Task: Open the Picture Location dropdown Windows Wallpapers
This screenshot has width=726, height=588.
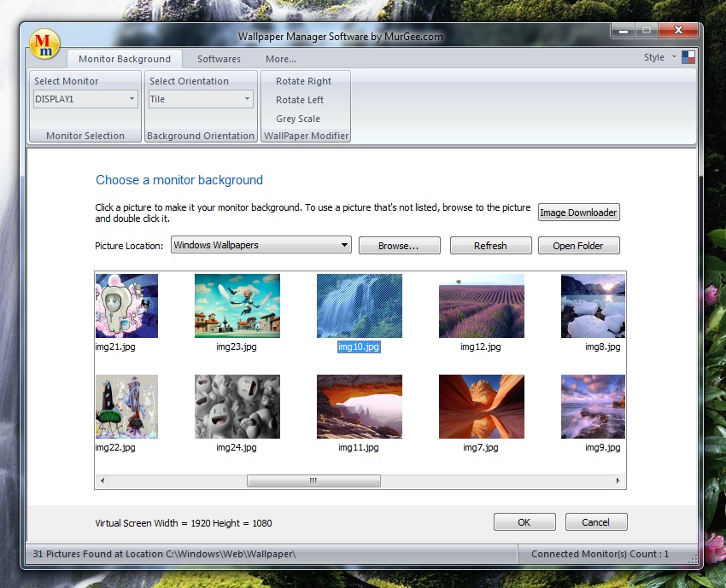Action: (x=261, y=245)
